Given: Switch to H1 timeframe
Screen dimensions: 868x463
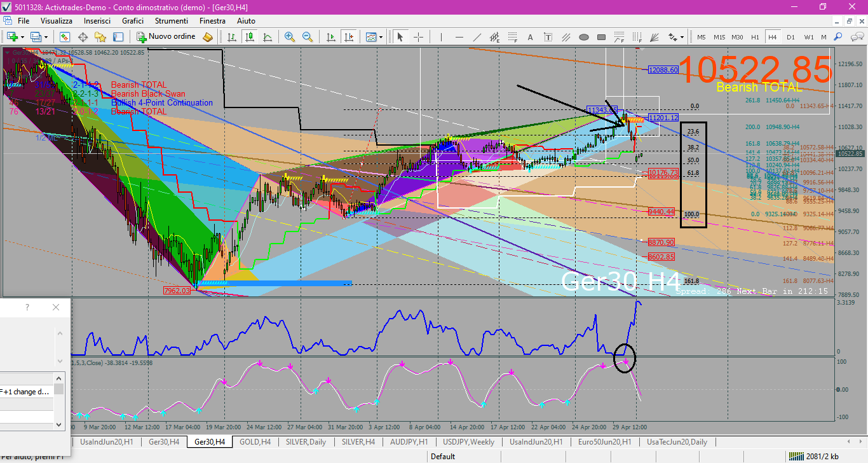Looking at the screenshot, I should click(x=755, y=37).
